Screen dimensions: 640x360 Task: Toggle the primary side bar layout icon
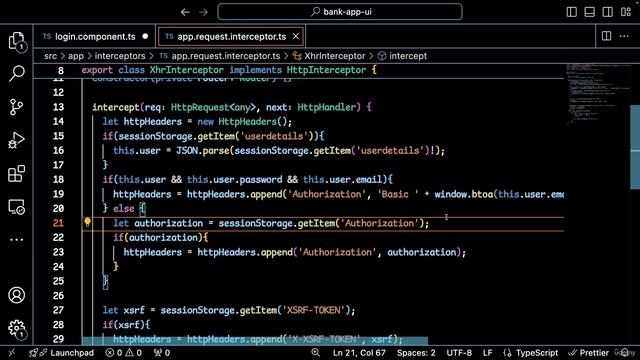point(571,12)
